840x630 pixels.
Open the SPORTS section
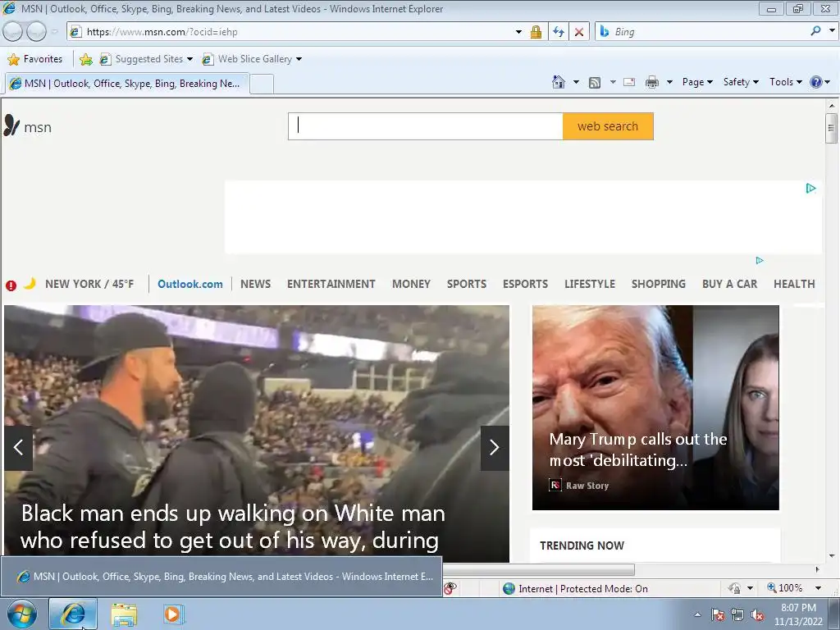[467, 284]
